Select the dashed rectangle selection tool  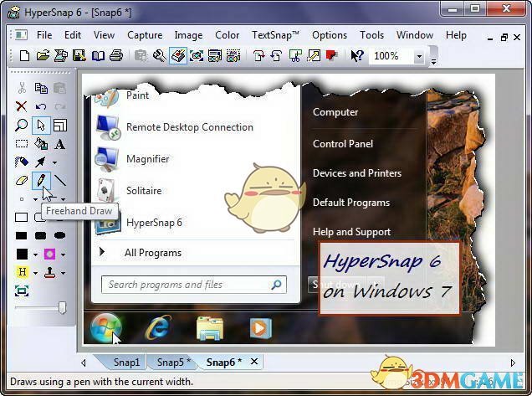pos(22,144)
